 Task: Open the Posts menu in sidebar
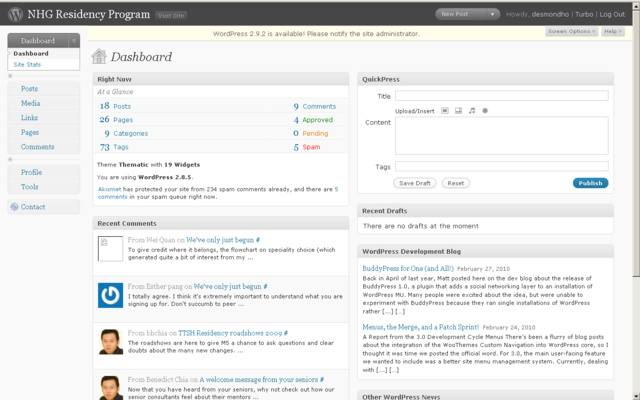(29, 89)
